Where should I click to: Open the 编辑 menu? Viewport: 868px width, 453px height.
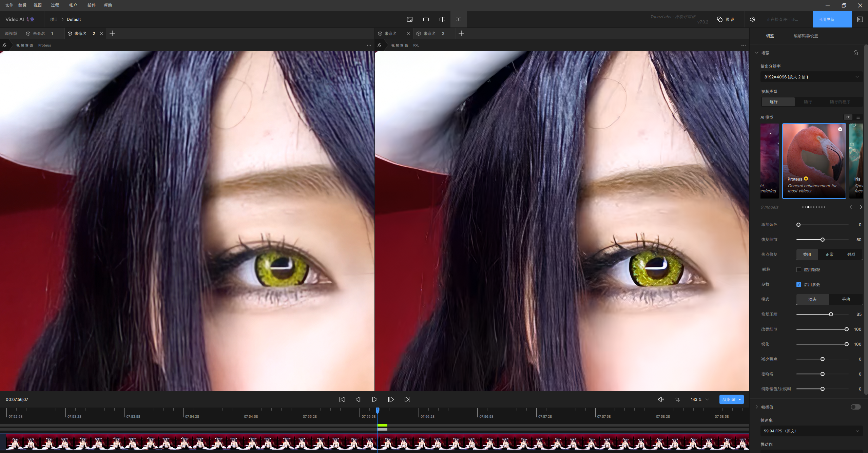click(x=22, y=5)
